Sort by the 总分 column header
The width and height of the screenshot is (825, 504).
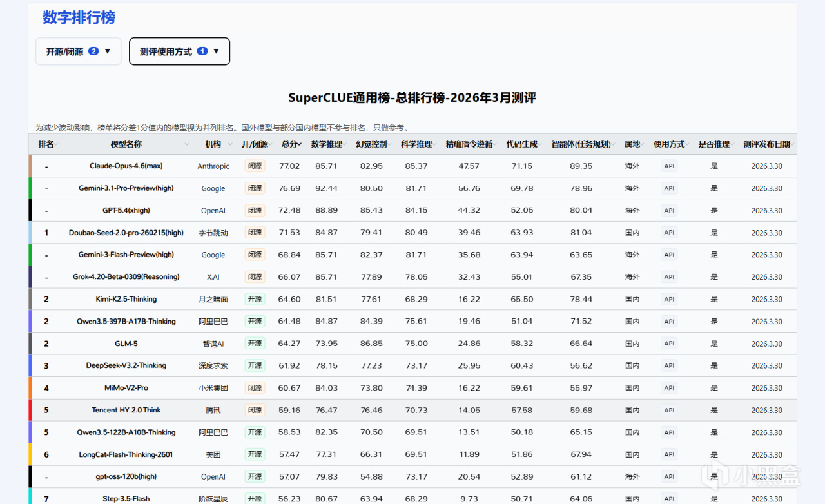click(x=290, y=144)
